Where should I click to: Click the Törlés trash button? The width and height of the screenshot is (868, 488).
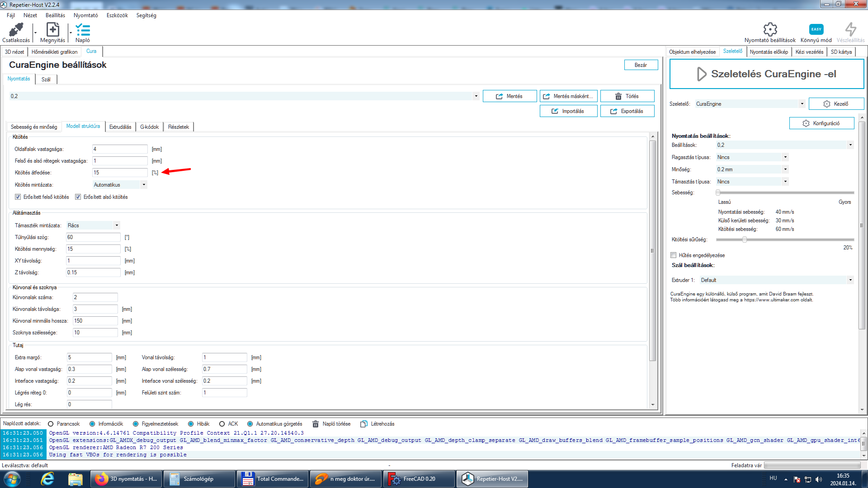click(x=627, y=96)
